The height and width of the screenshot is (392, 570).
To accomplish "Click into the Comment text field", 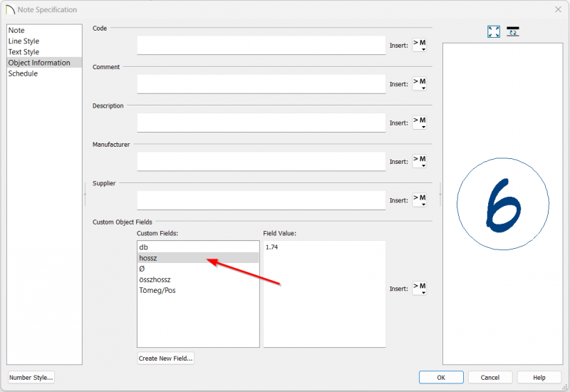I will pyautogui.click(x=261, y=84).
